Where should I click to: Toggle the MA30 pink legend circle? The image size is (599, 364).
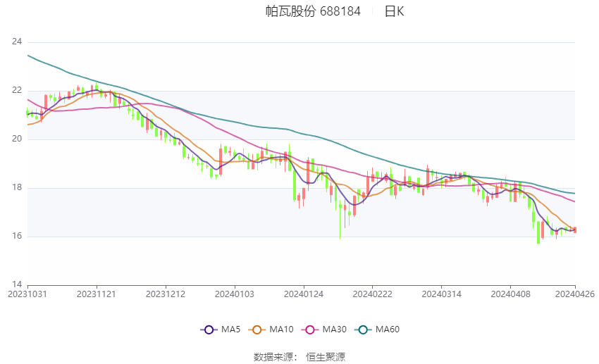pos(310,330)
